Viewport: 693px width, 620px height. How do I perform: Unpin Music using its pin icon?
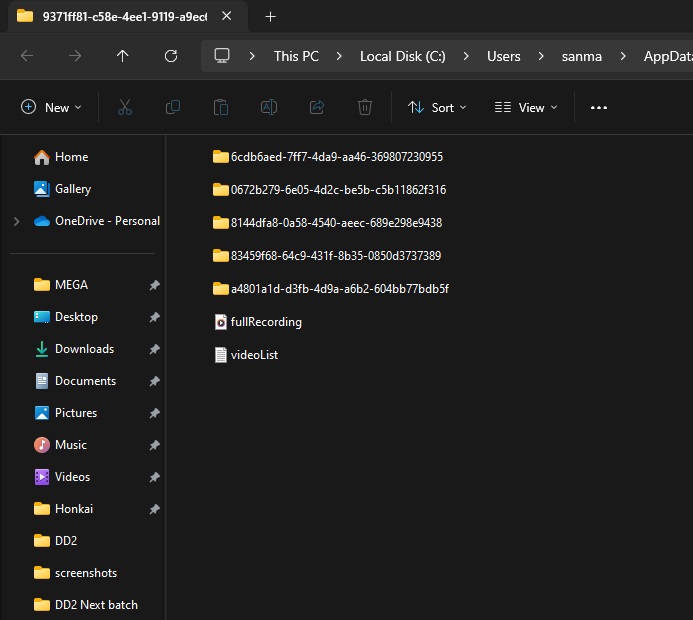pyautogui.click(x=154, y=445)
